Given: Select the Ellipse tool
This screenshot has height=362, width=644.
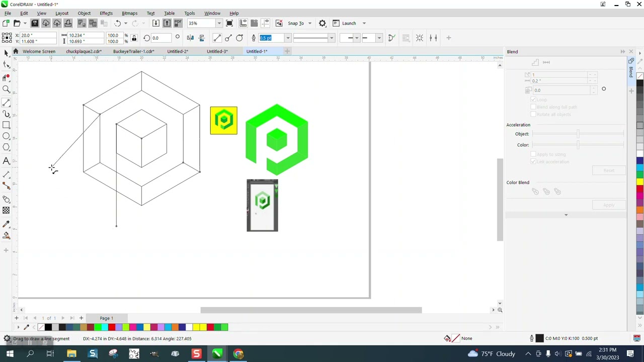Looking at the screenshot, I should click(x=6, y=136).
